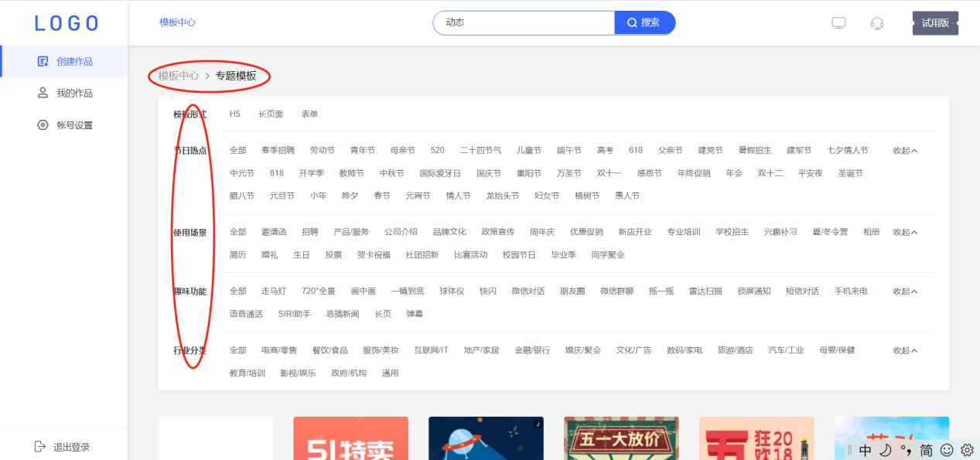980x460 pixels.
Task: Click the 退出登录 exit icon
Action: click(40, 446)
